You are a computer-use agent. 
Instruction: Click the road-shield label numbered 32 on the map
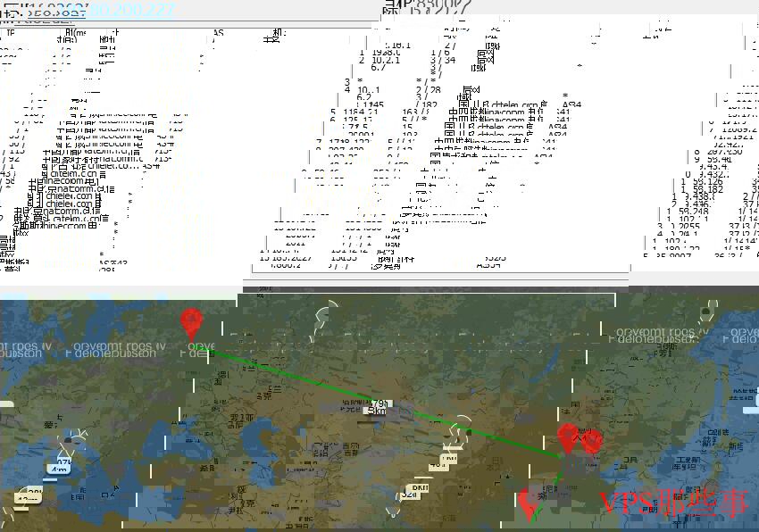tap(409, 494)
